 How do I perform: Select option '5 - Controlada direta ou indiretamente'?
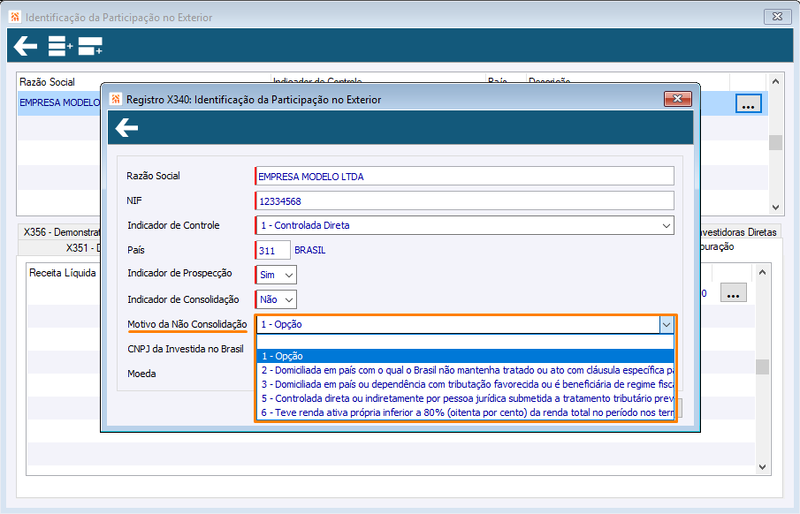(x=465, y=399)
